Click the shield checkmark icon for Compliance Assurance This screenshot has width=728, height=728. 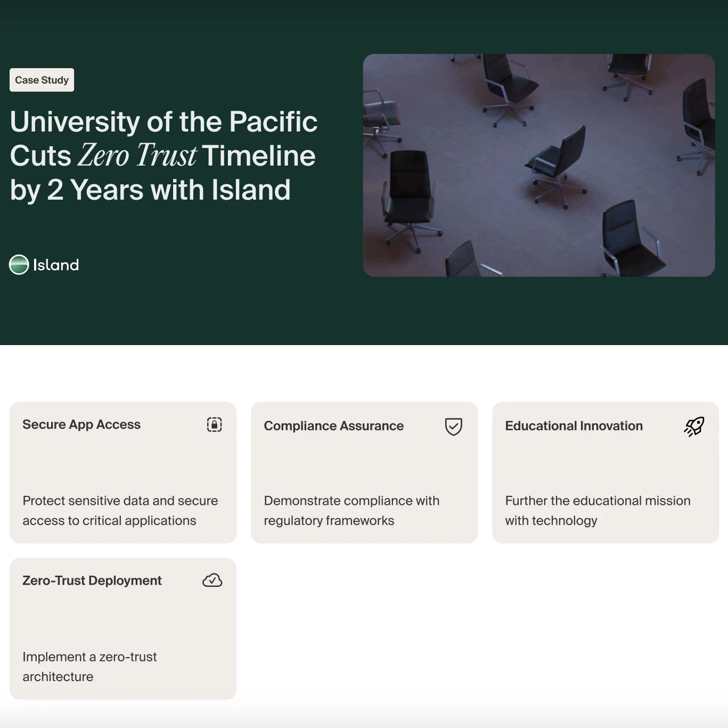453,426
